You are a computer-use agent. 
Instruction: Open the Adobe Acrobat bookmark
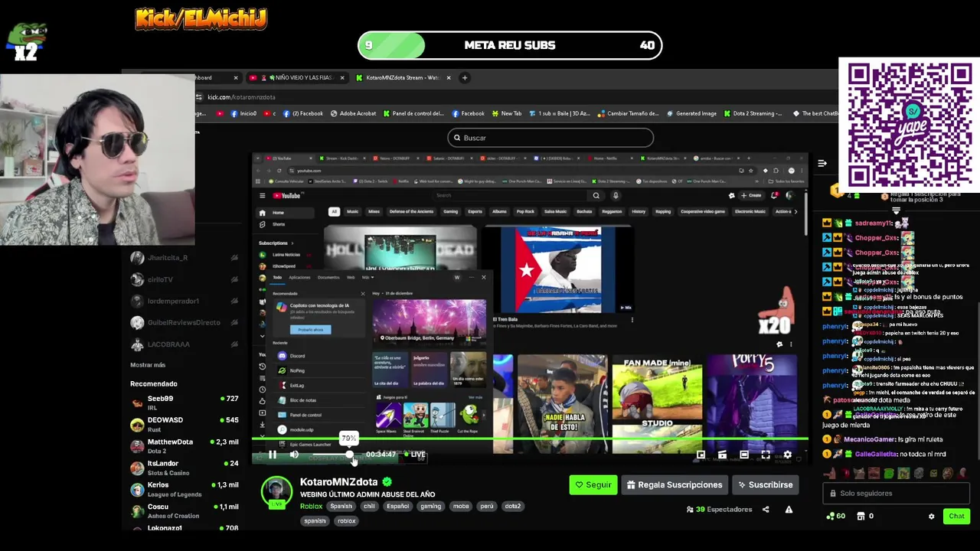pyautogui.click(x=354, y=113)
